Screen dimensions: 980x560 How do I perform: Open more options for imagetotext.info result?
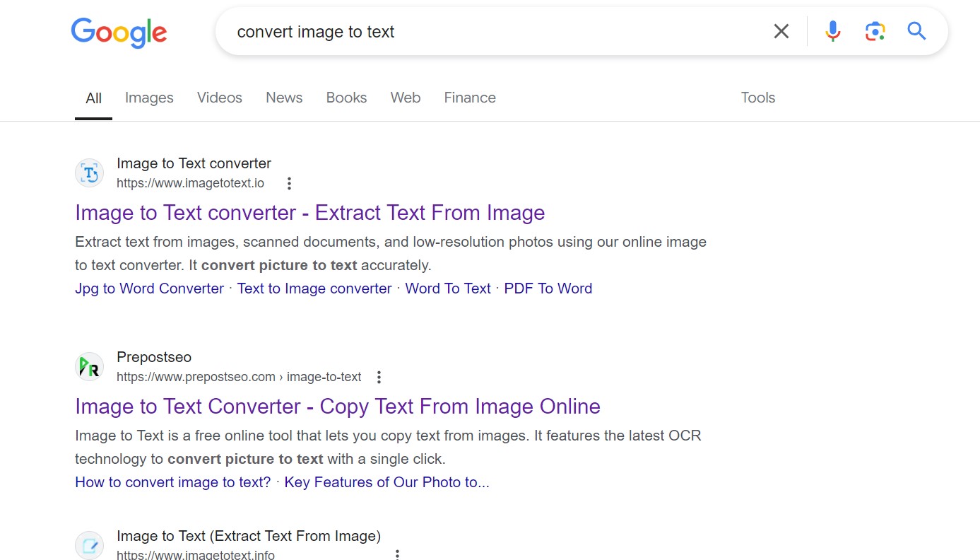tap(397, 554)
